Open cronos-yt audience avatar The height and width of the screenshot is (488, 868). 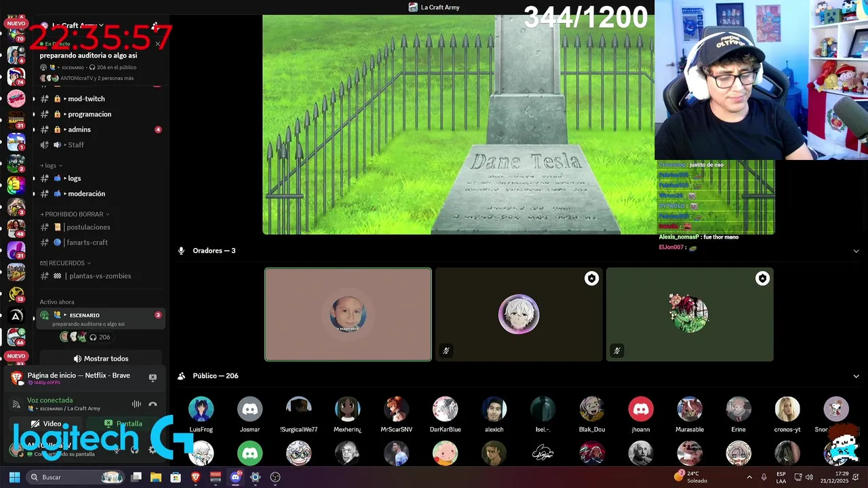pyautogui.click(x=787, y=409)
